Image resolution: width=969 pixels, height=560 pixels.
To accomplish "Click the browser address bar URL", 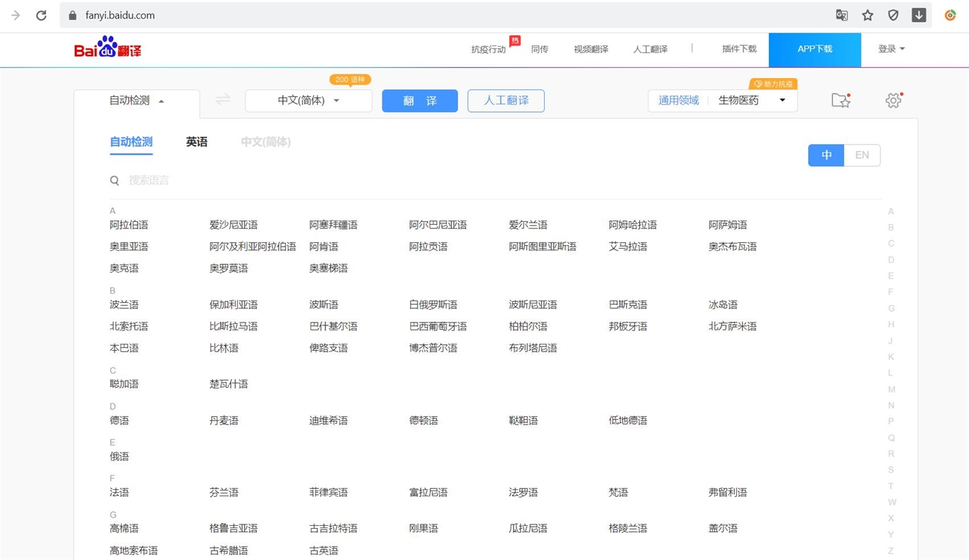I will tap(120, 15).
